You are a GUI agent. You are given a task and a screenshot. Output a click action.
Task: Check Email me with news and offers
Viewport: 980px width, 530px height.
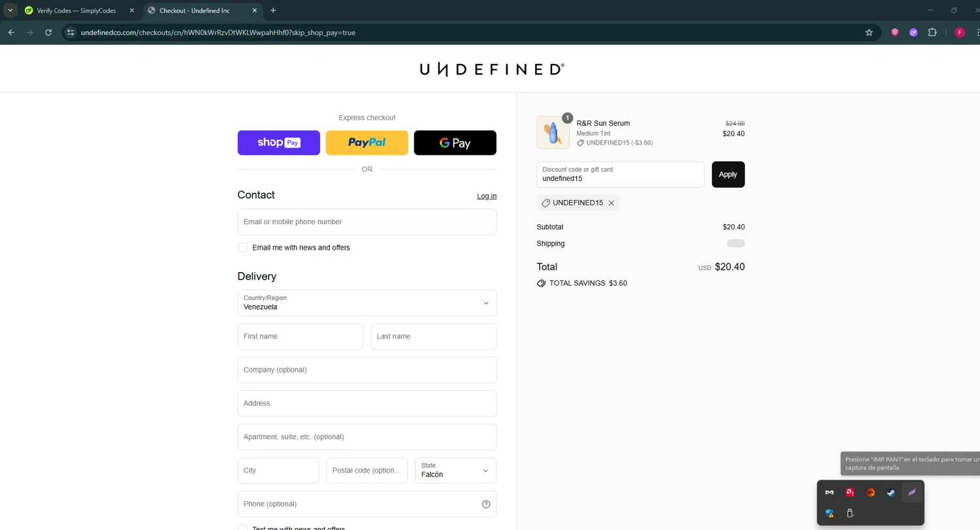click(x=243, y=248)
